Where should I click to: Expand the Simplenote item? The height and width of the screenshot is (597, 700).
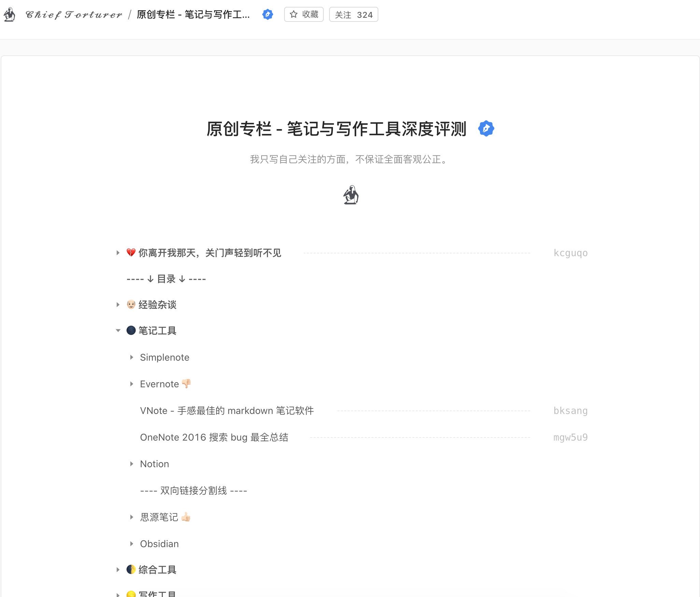131,357
